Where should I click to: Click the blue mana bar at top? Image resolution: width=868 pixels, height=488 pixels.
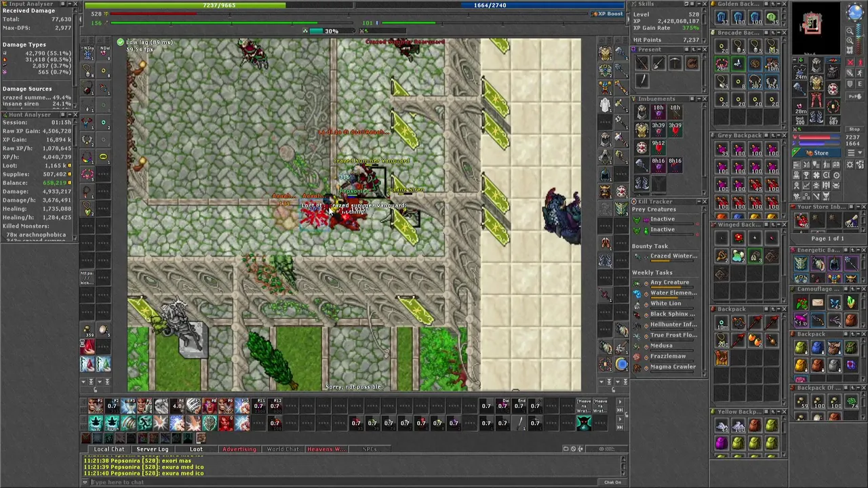[x=490, y=5]
